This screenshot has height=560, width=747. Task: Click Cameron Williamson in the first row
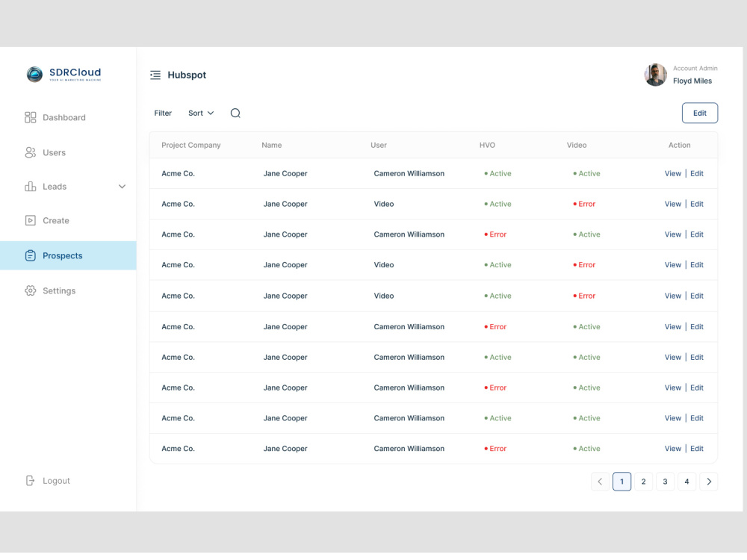point(409,173)
